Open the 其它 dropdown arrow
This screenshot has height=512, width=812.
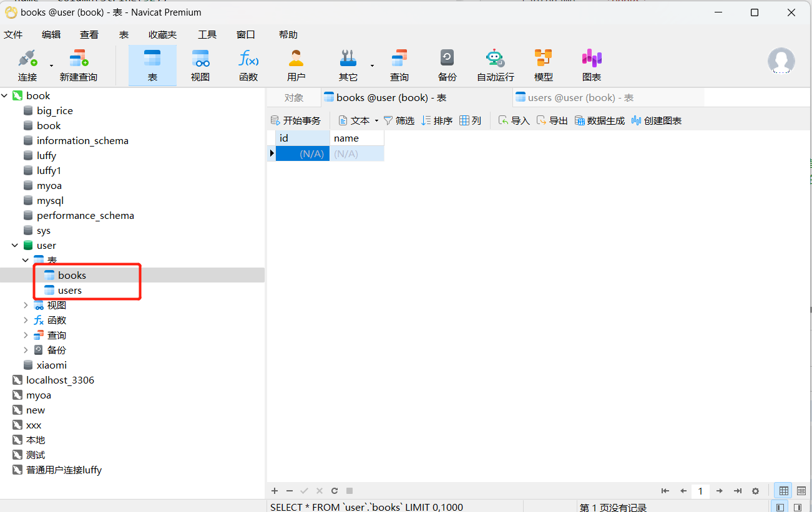[372, 65]
